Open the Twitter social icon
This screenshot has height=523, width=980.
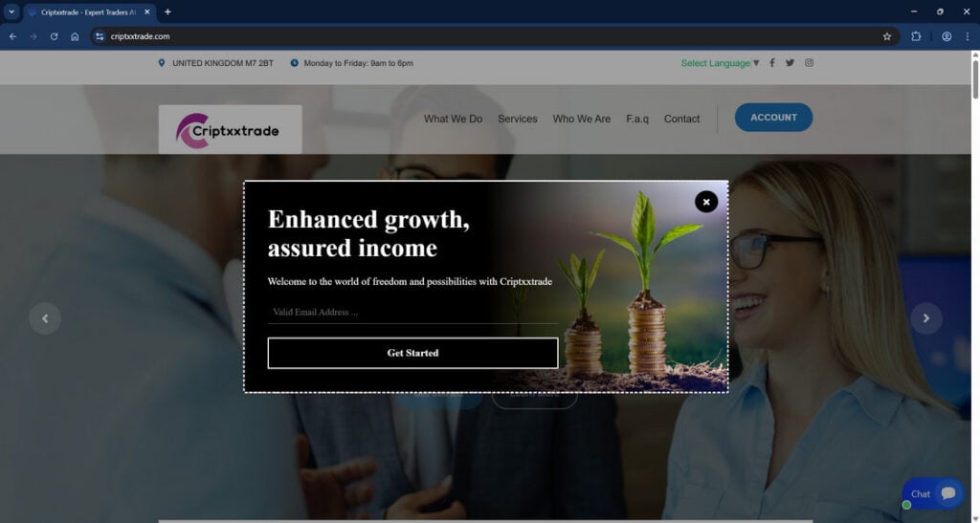coord(790,63)
